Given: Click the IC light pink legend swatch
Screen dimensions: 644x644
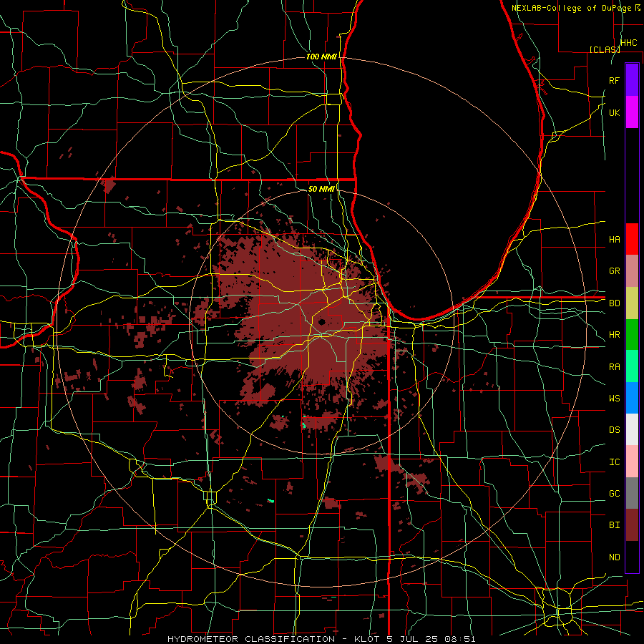Looking at the screenshot, I should pyautogui.click(x=632, y=462).
